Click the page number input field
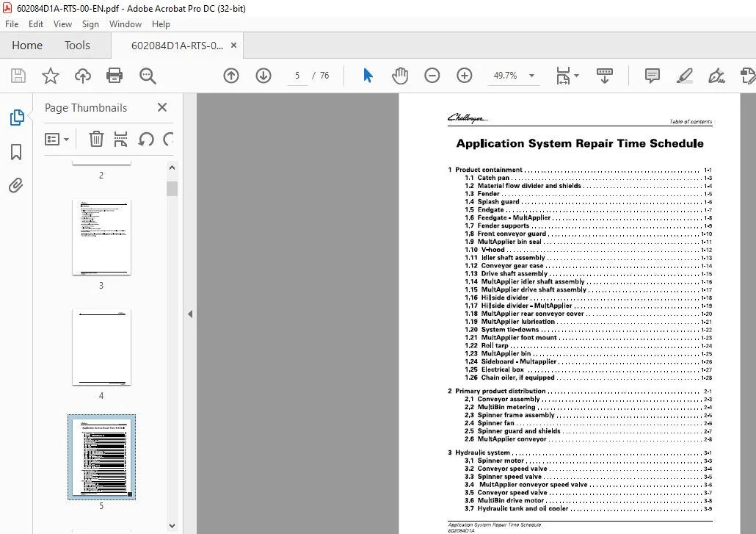 pos(297,76)
